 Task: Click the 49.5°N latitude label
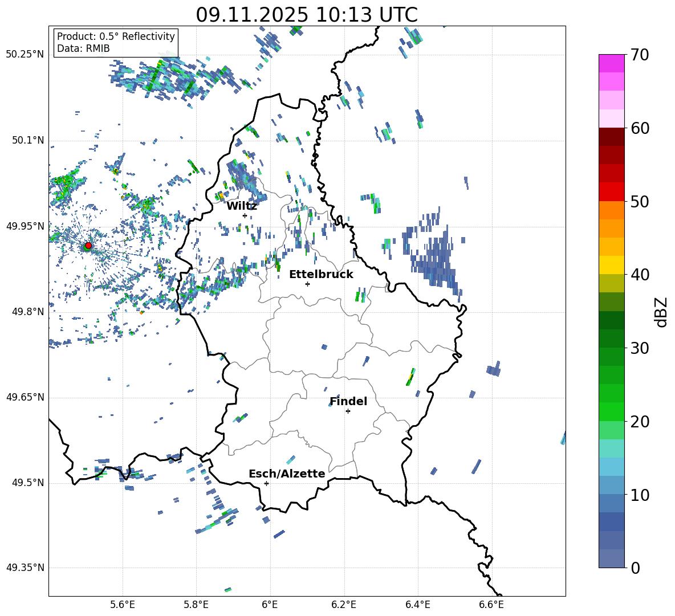point(28,483)
